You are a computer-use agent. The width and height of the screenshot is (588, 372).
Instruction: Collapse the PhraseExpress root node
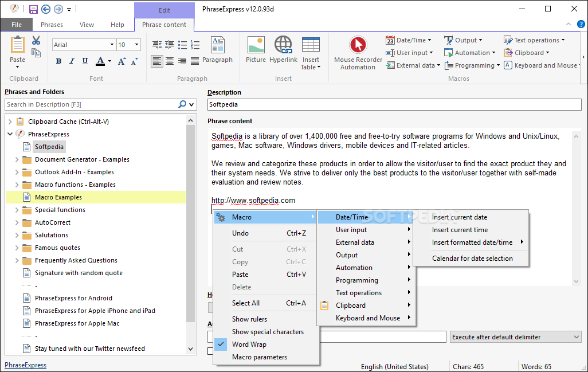(10, 134)
